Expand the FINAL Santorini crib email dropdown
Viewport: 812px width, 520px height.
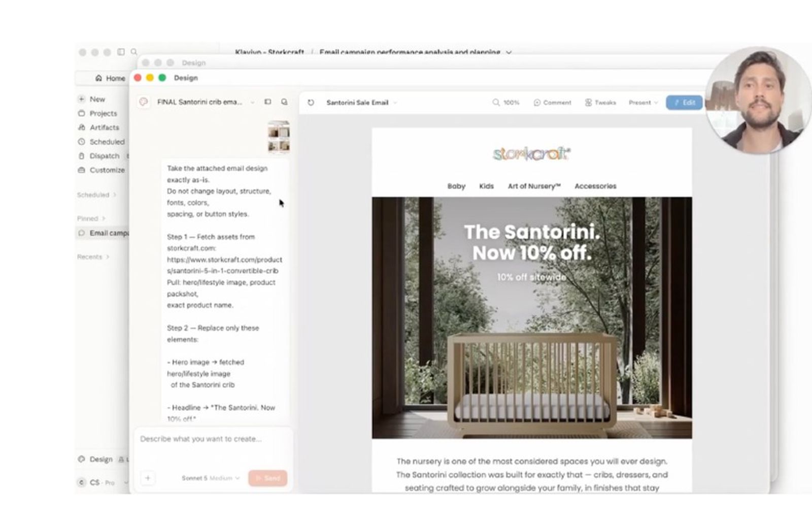coord(252,103)
